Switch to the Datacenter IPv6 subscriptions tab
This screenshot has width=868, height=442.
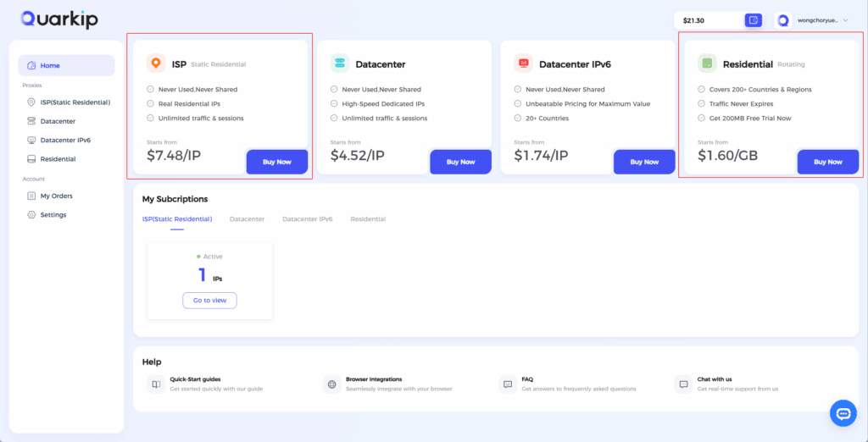[x=307, y=219]
